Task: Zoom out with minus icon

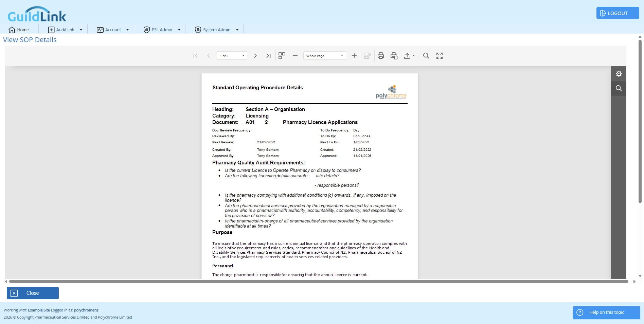Action: [x=295, y=56]
